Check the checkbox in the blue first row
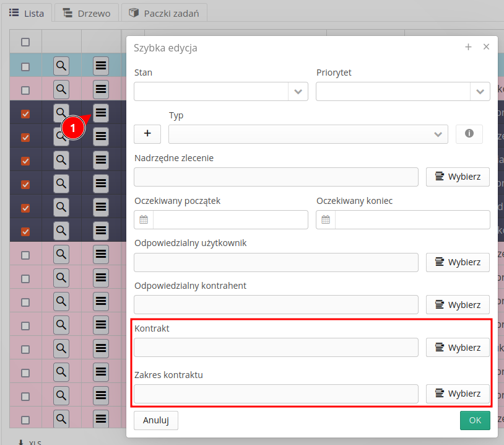 point(25,66)
